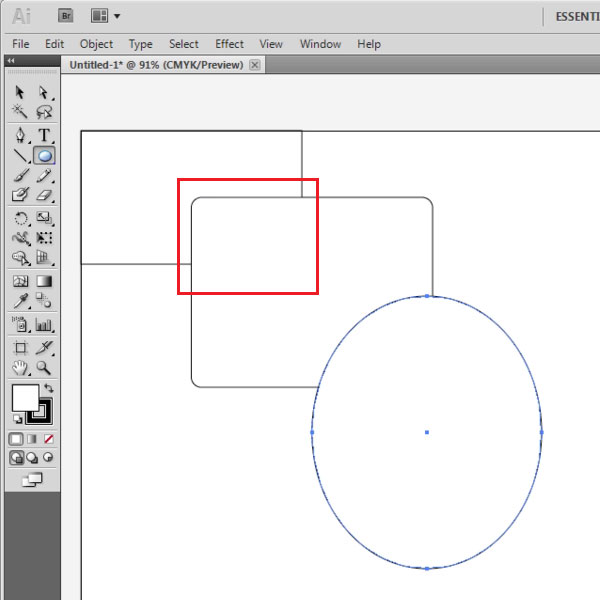
Task: Collapse the tools panel with double arrows
Action: click(11, 60)
